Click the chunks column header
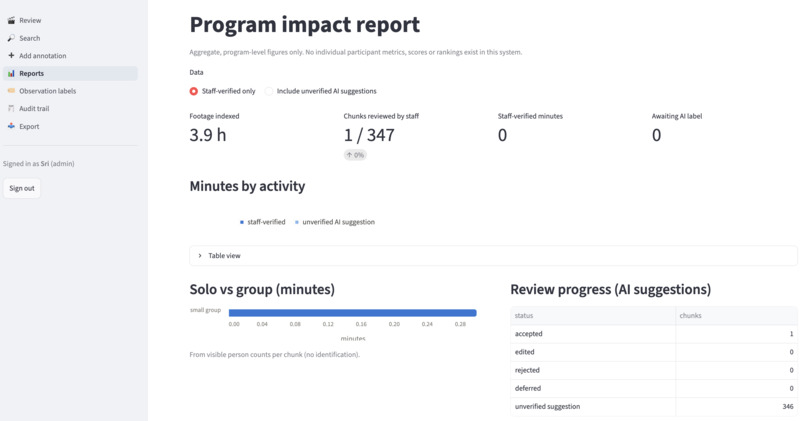 (737, 316)
